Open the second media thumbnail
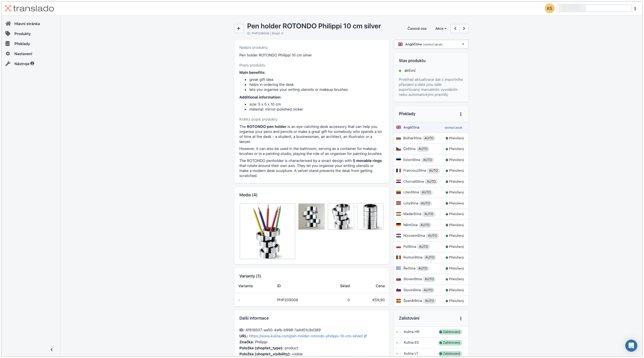 [x=311, y=217]
